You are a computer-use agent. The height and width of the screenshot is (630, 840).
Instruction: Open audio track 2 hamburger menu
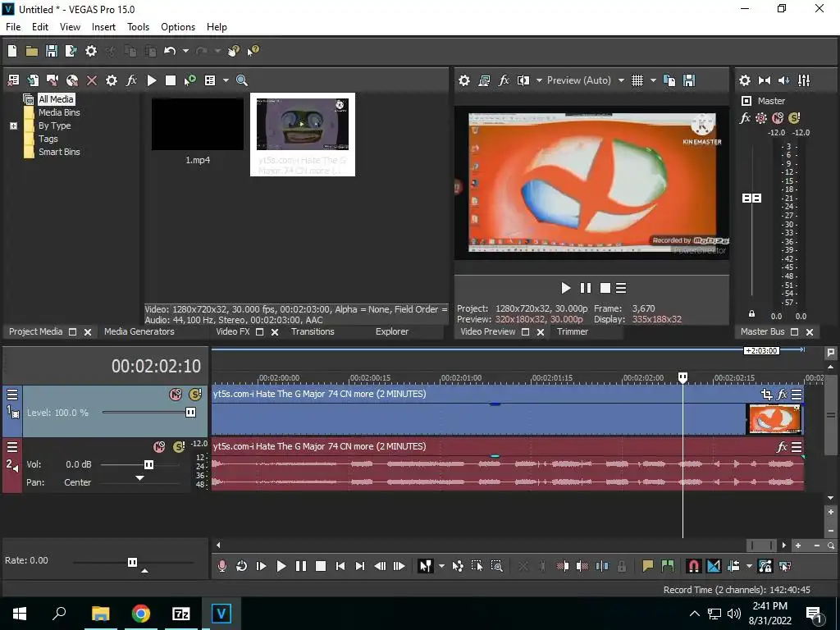coord(11,447)
